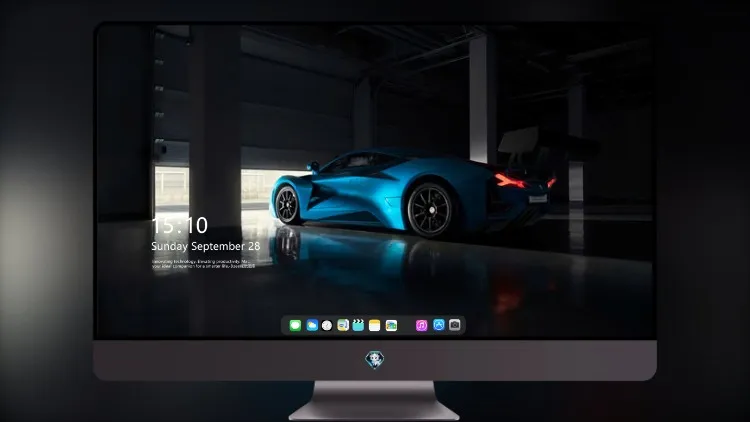Image resolution: width=750 pixels, height=422 pixels.
Task: Open the photo widgets app in the dock
Action: tap(391, 325)
